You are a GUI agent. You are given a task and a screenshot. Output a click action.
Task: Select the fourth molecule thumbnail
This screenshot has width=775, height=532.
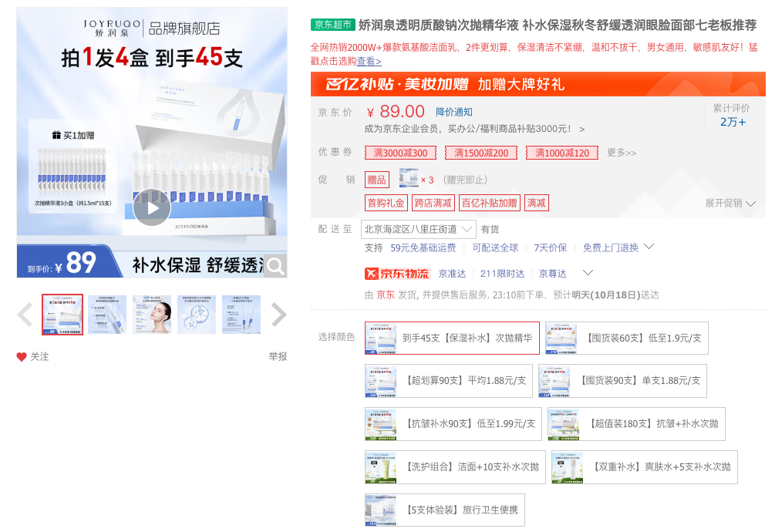click(x=197, y=315)
